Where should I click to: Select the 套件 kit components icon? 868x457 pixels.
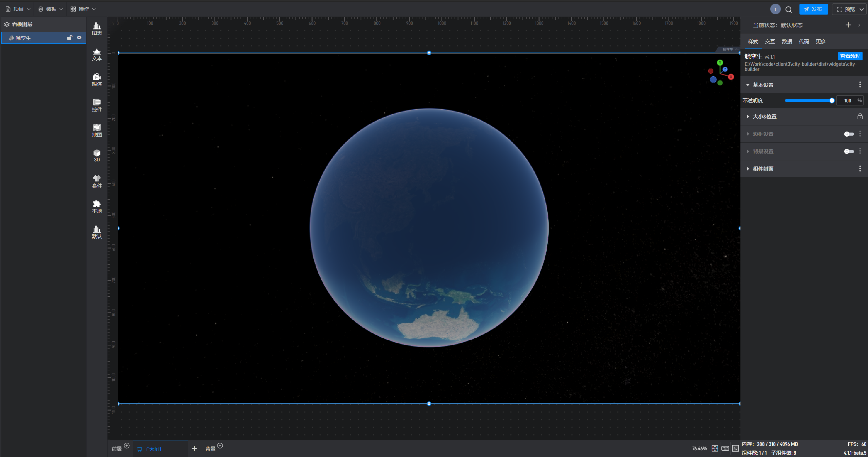(x=97, y=181)
